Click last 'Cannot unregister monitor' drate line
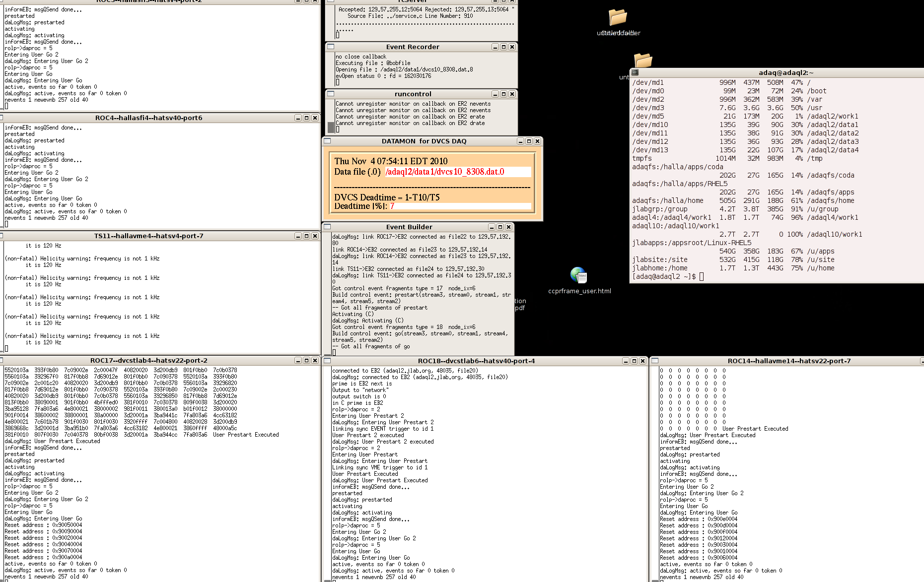Viewport: 924px width, 582px height. 410,123
